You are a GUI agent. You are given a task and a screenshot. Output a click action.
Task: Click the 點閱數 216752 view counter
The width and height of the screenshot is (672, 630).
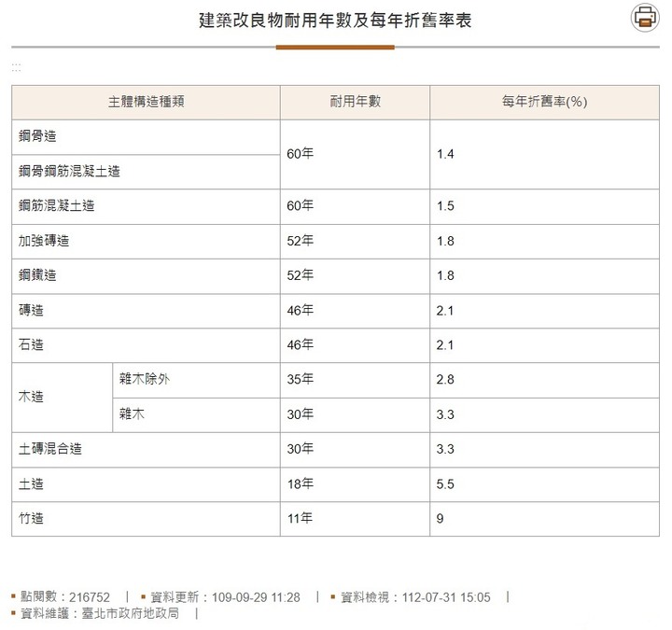65,596
